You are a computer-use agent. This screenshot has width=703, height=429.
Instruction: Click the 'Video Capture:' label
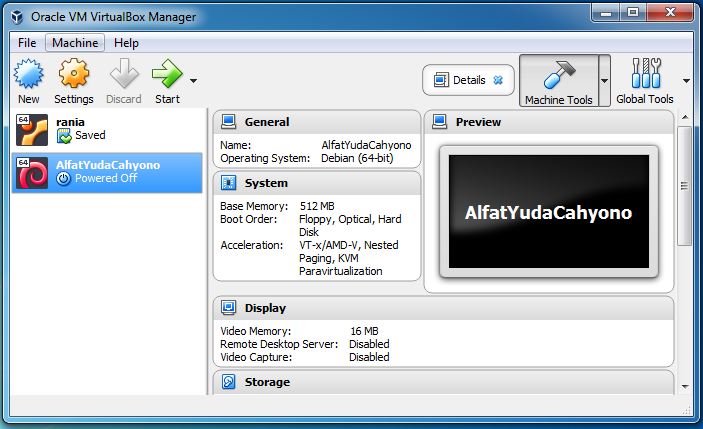pos(256,357)
